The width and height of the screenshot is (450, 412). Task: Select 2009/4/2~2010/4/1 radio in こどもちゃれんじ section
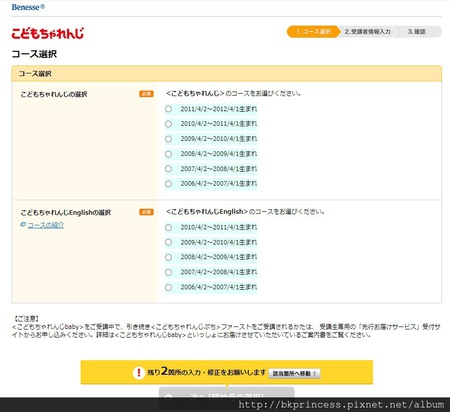[x=168, y=139]
